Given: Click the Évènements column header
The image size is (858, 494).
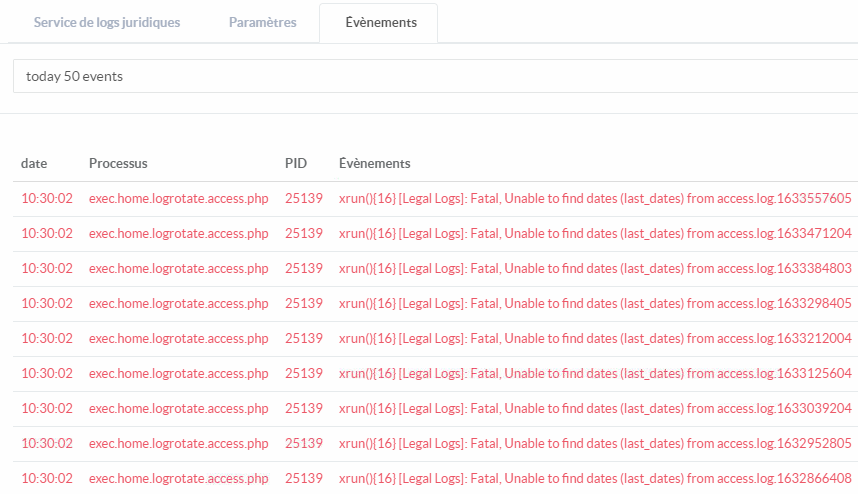Looking at the screenshot, I should click(375, 164).
